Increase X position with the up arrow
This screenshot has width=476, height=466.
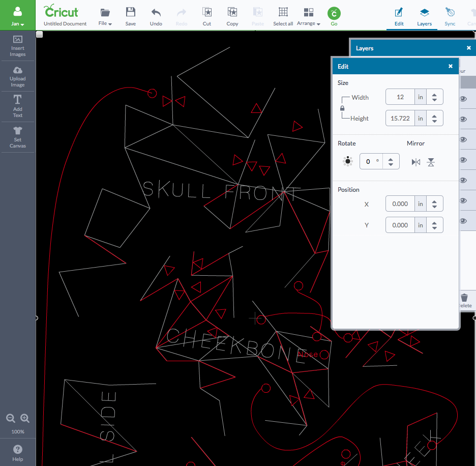point(434,201)
